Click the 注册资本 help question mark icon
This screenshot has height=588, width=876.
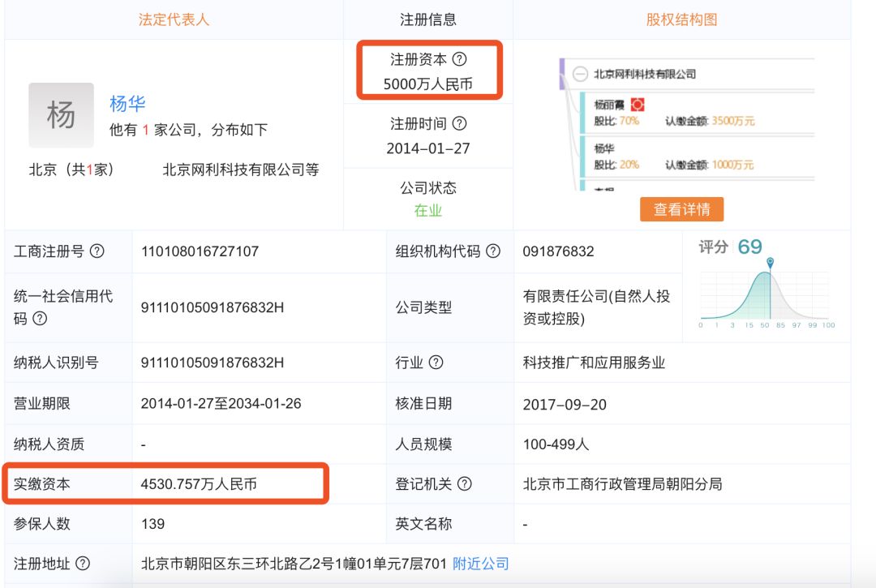pos(459,59)
